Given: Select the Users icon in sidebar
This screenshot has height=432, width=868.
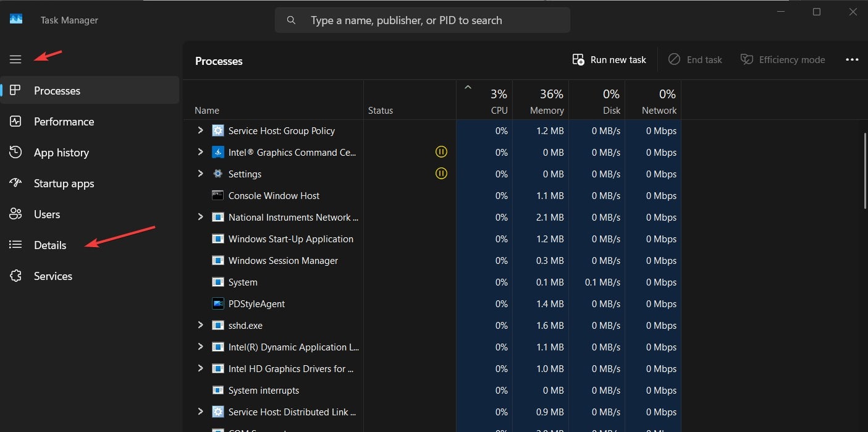Looking at the screenshot, I should click(15, 214).
